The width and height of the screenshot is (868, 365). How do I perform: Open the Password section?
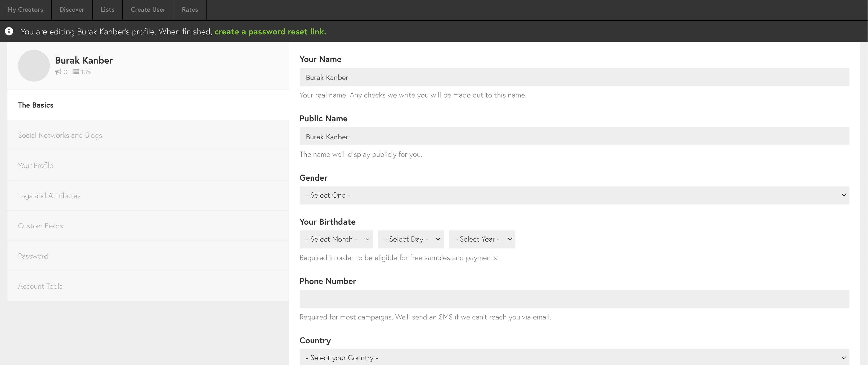[148, 256]
